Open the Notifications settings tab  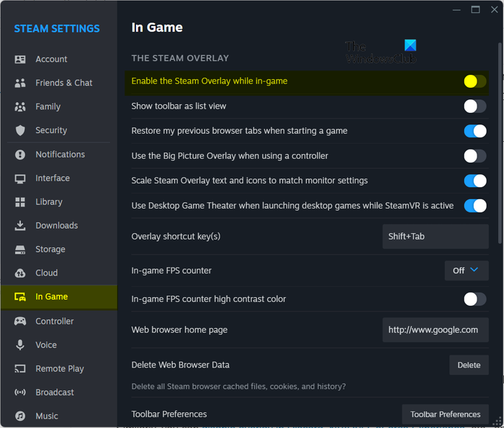click(x=60, y=155)
